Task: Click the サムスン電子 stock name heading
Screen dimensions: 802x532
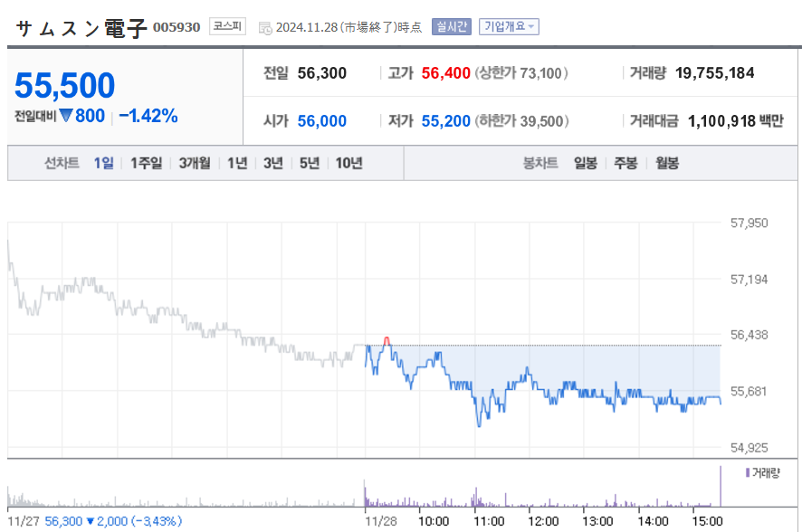Action: pyautogui.click(x=81, y=27)
